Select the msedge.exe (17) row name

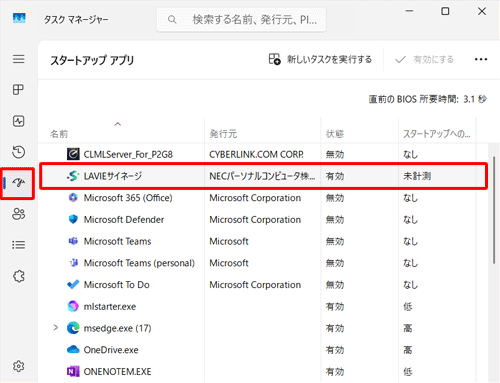(x=117, y=328)
